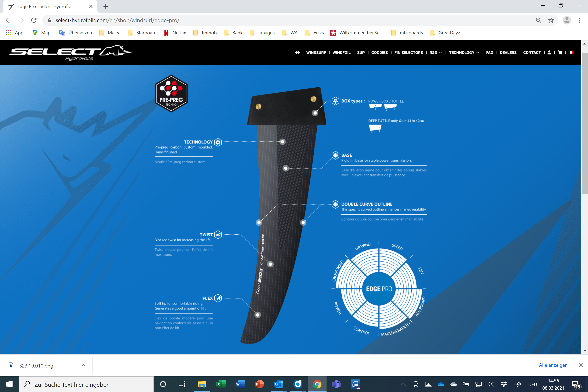Bookmark this page with the star
588x392 pixels.
pos(551,20)
